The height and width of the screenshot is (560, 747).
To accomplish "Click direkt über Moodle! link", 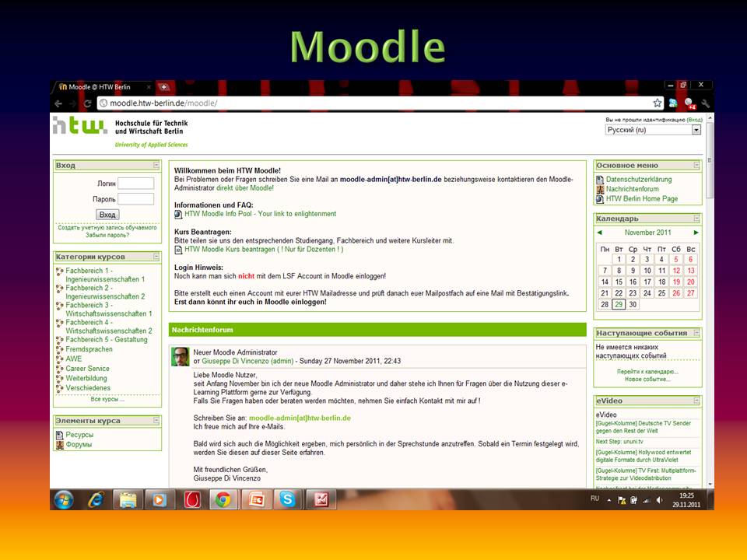I will [x=245, y=188].
